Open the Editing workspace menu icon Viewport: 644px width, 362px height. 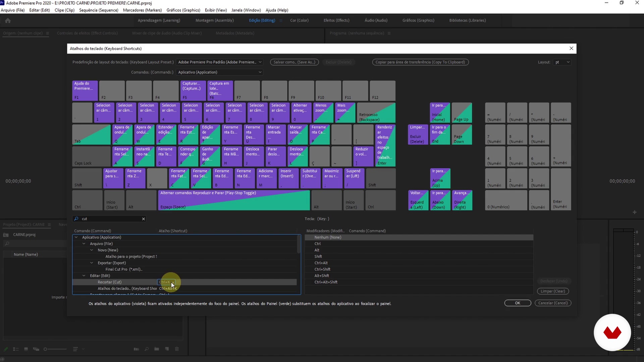(281, 20)
